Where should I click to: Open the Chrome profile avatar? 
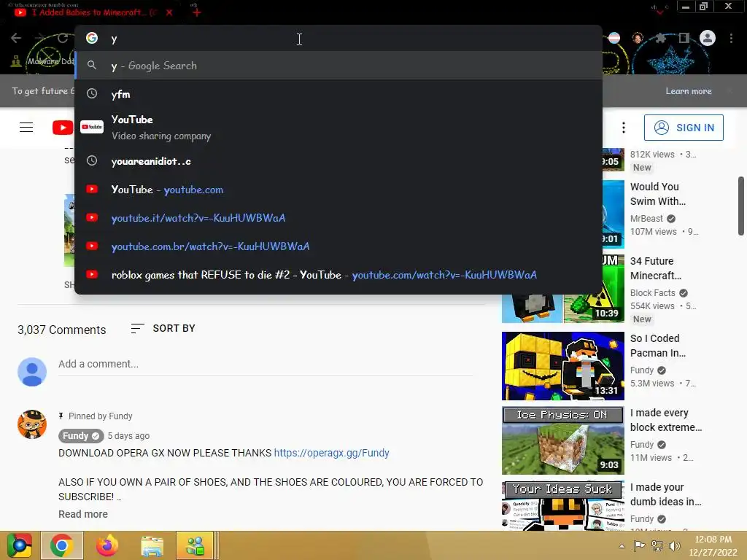tap(708, 38)
